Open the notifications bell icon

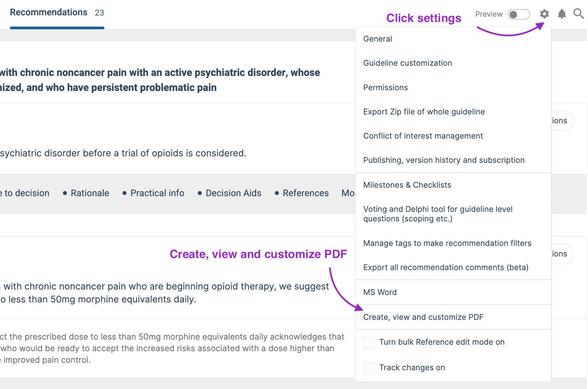(x=562, y=14)
